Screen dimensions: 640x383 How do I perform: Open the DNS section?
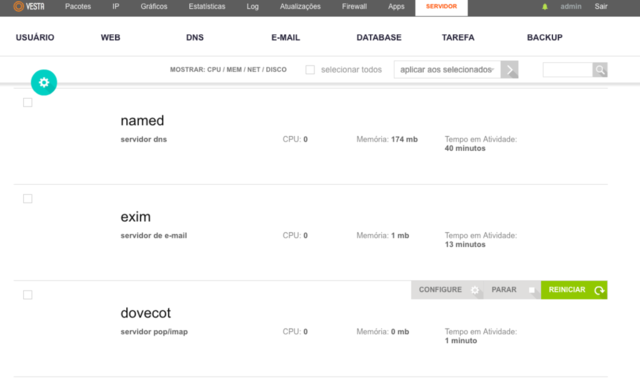pos(195,38)
